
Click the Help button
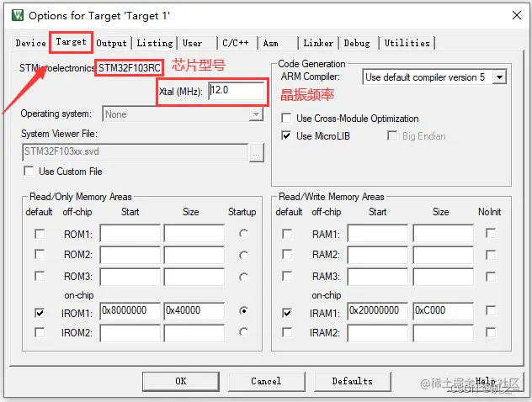pos(485,381)
